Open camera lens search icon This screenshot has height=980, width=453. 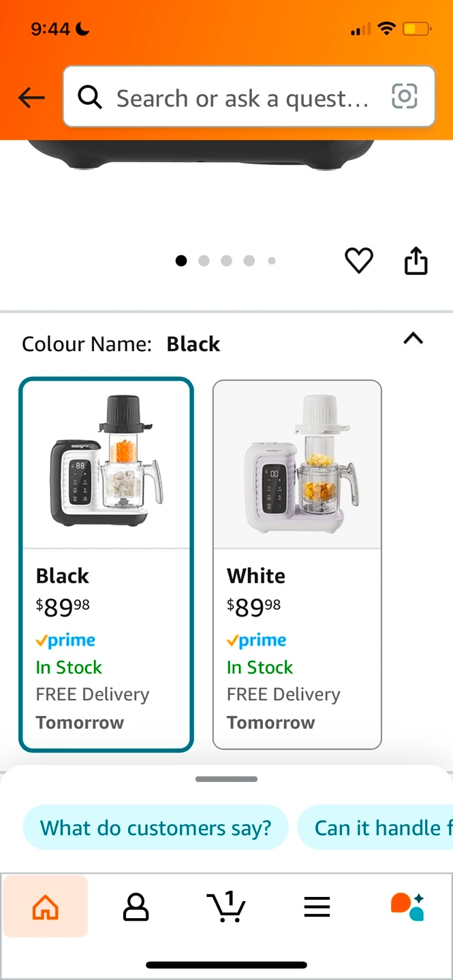click(x=404, y=97)
